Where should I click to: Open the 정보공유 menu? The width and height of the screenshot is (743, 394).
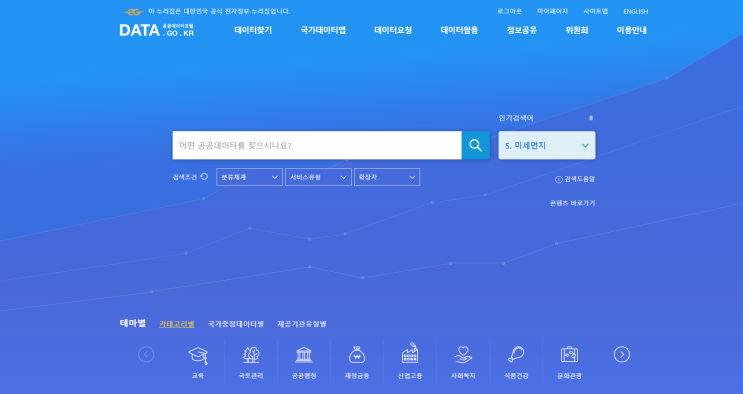(x=522, y=30)
